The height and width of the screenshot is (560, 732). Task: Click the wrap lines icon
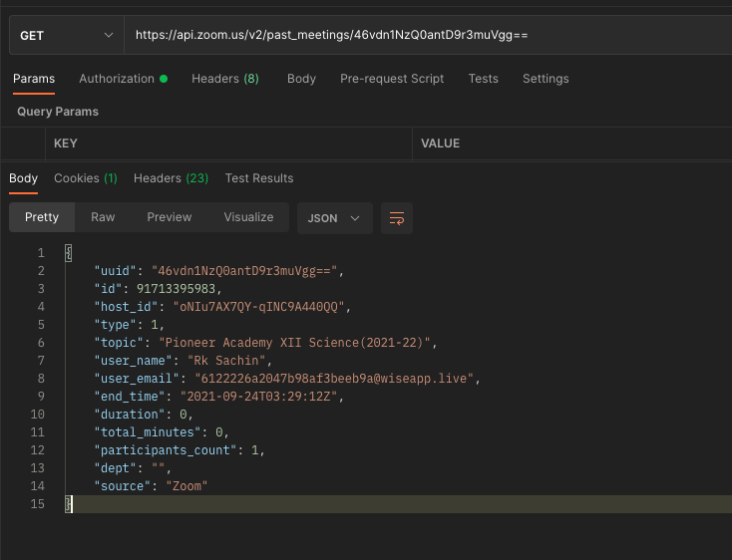(397, 218)
